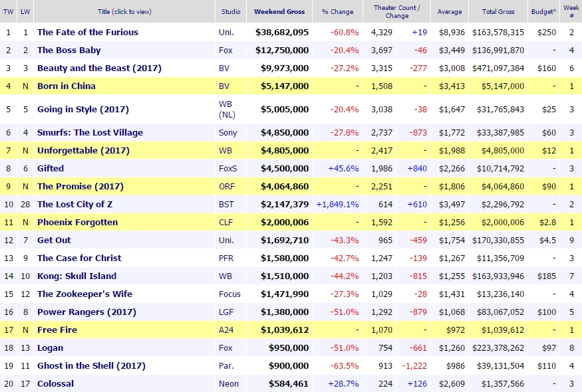Viewport: 582px width, 392px height.
Task: Click the LGF studio link
Action: (226, 312)
